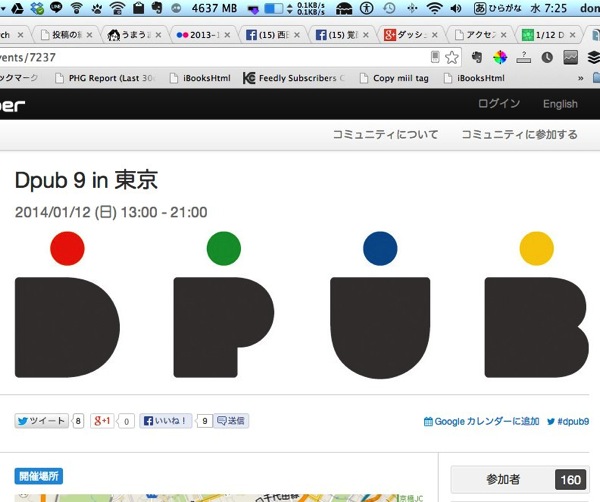Click the clock showing 水 7:25
The height and width of the screenshot is (502, 600).
[548, 8]
